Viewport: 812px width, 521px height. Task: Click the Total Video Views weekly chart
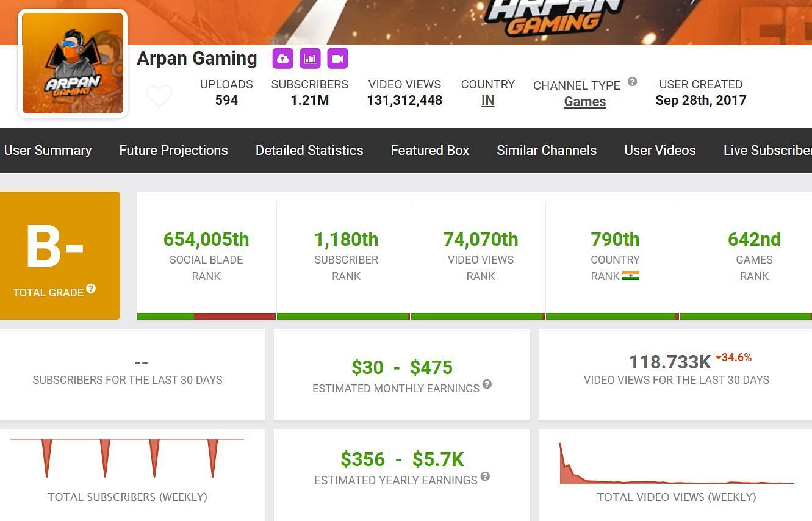tap(677, 464)
